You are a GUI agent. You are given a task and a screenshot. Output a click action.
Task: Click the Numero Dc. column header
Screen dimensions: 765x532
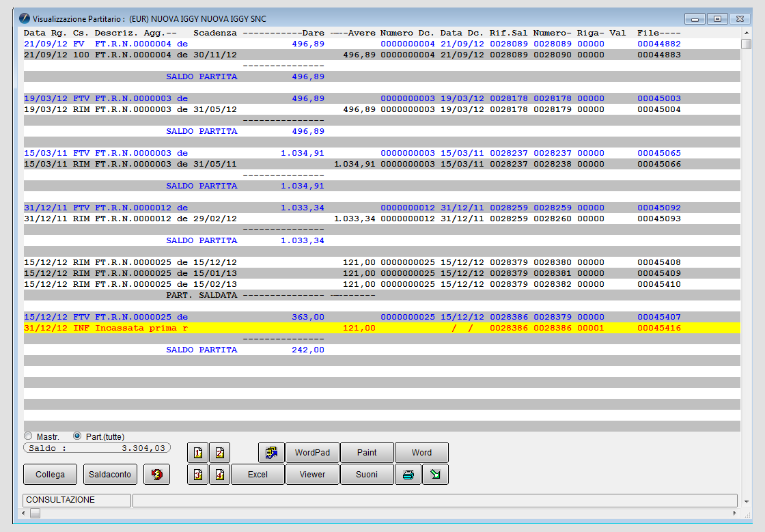[407, 33]
